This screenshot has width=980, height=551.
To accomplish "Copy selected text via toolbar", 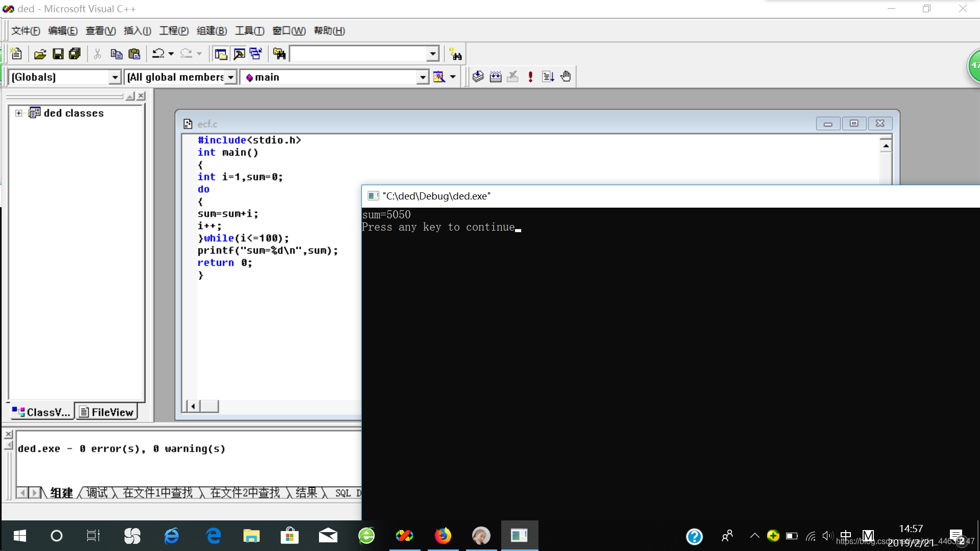I will click(116, 54).
